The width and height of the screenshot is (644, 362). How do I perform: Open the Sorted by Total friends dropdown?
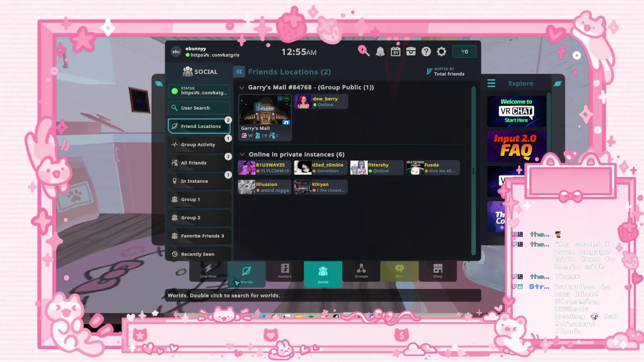(x=445, y=72)
